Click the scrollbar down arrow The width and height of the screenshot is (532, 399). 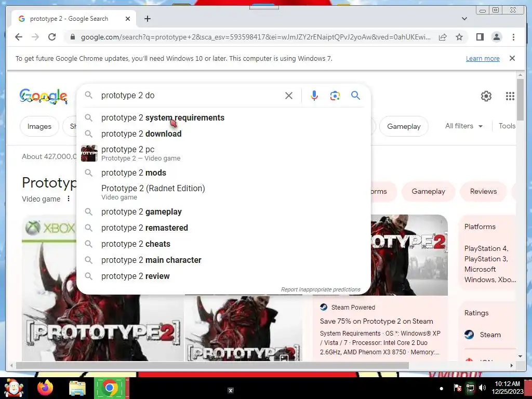pos(520,356)
